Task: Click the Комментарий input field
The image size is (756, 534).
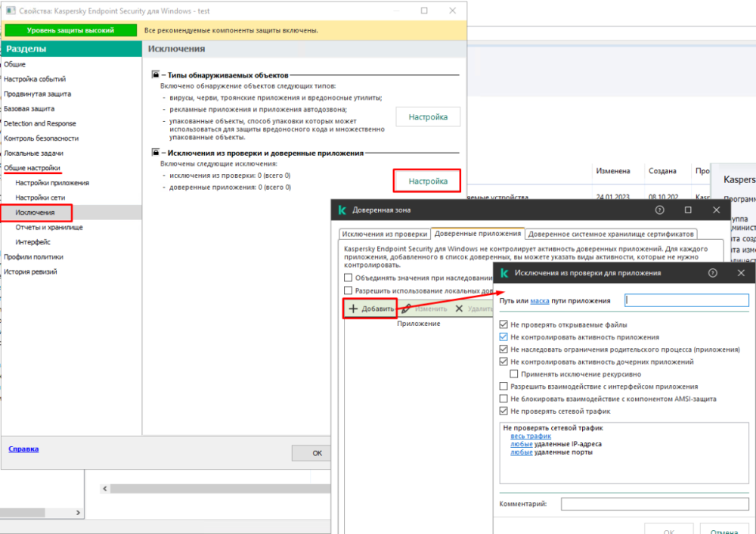Action: [x=655, y=504]
